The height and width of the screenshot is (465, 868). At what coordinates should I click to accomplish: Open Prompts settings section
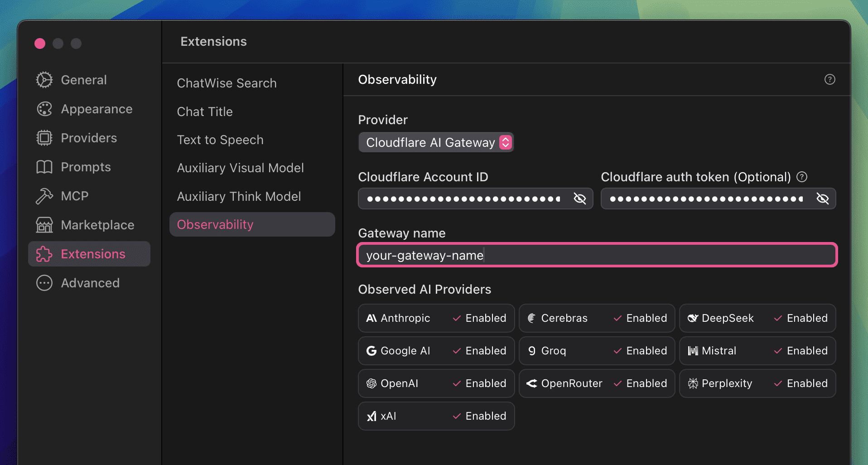pyautogui.click(x=89, y=167)
